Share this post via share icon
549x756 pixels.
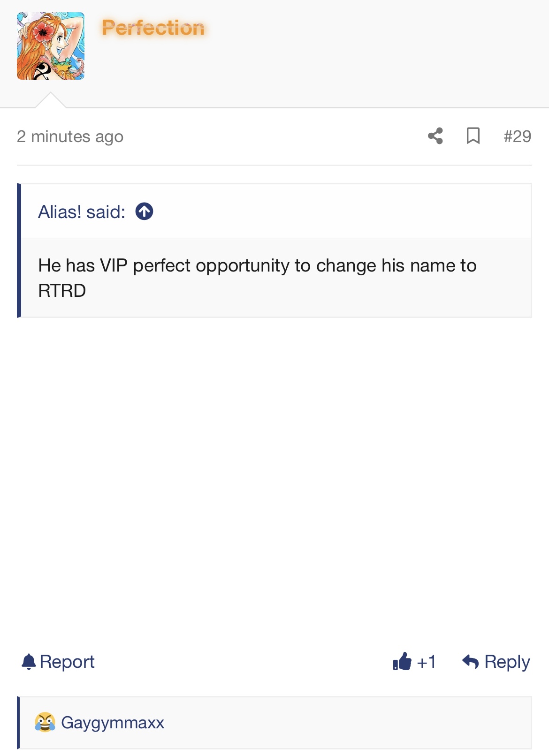point(435,136)
